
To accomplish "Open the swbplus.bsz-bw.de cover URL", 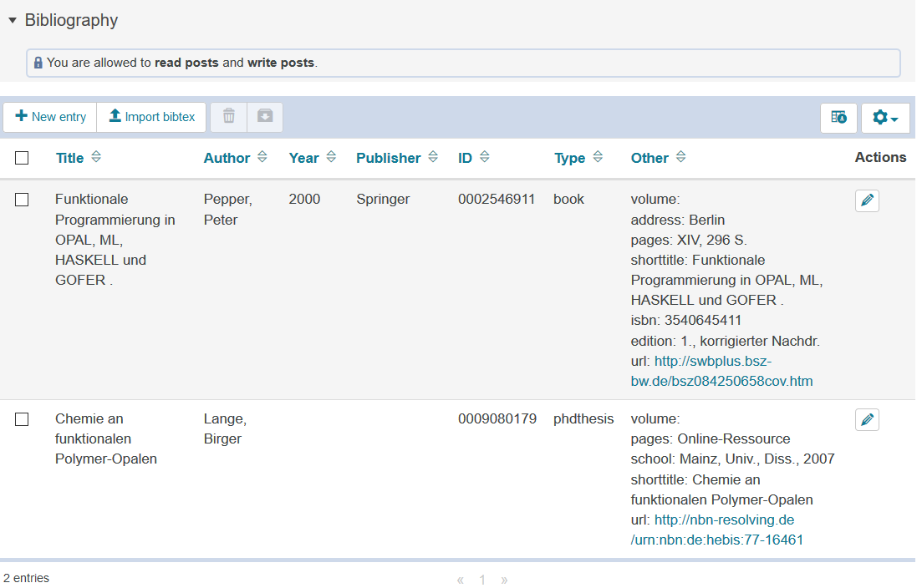I will tap(713, 362).
